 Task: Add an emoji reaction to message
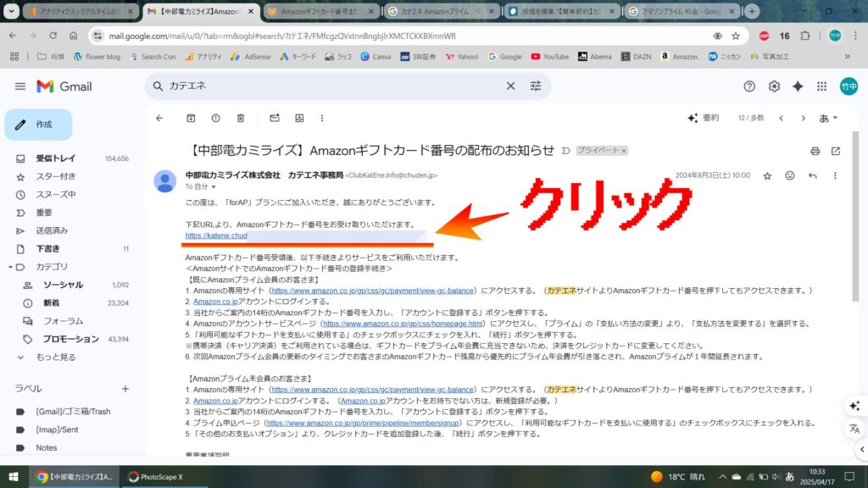[x=790, y=175]
